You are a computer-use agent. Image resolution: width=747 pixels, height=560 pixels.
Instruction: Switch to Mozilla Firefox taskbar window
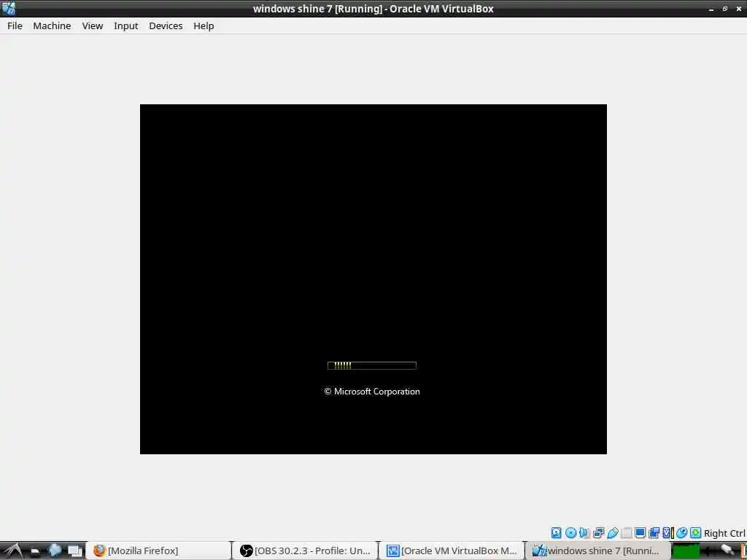[158, 551]
